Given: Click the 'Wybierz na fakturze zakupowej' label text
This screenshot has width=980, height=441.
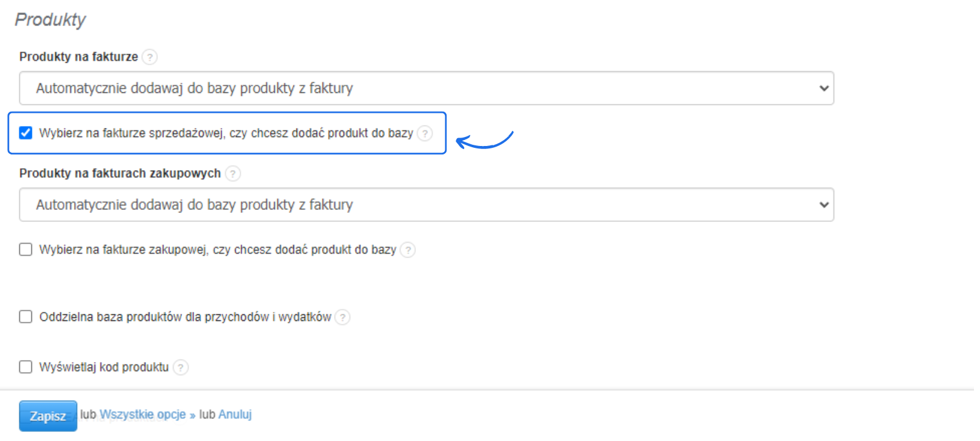Looking at the screenshot, I should (217, 250).
